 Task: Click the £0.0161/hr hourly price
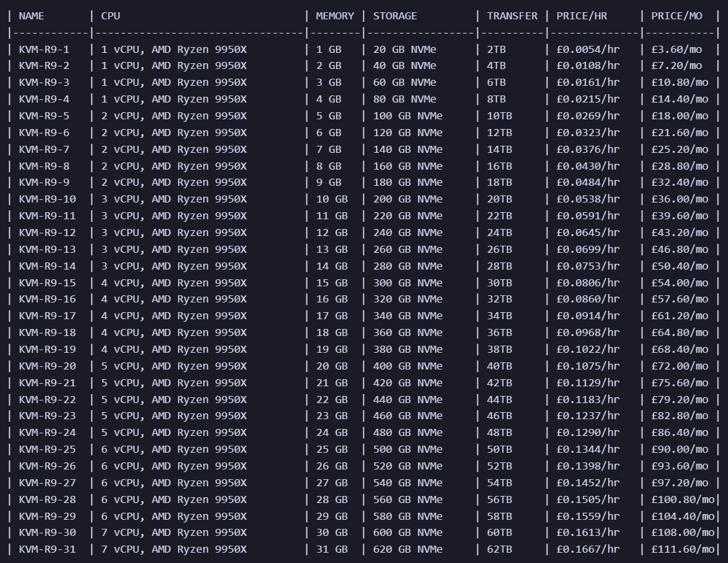tap(588, 82)
